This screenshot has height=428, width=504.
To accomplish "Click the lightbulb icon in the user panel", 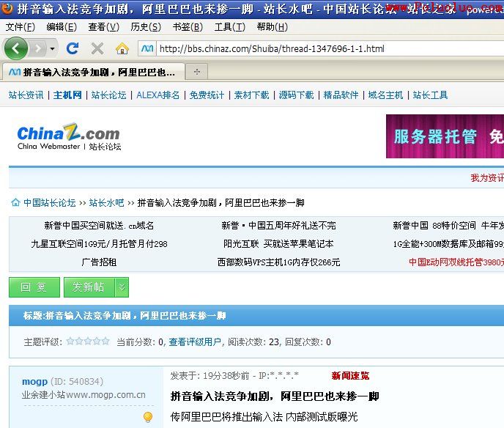I will click(147, 417).
